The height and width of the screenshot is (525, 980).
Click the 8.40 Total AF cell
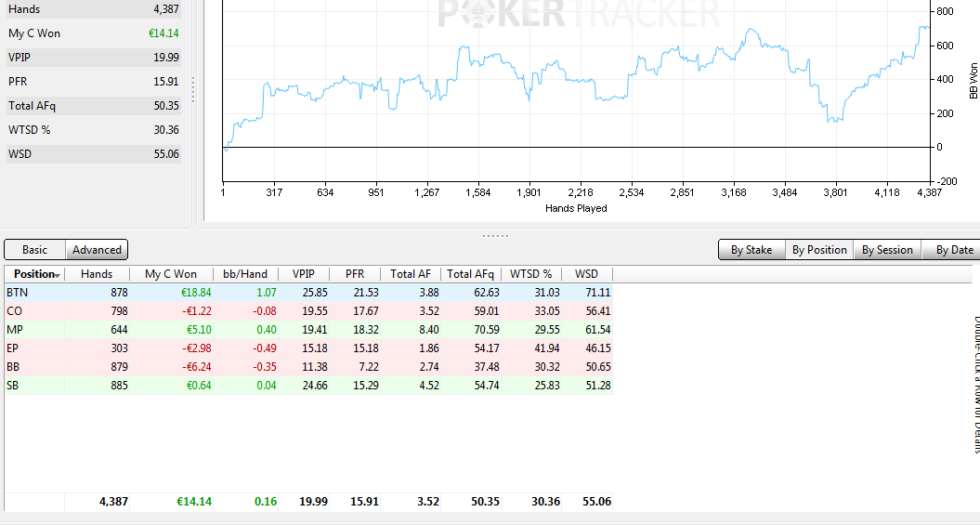point(429,329)
